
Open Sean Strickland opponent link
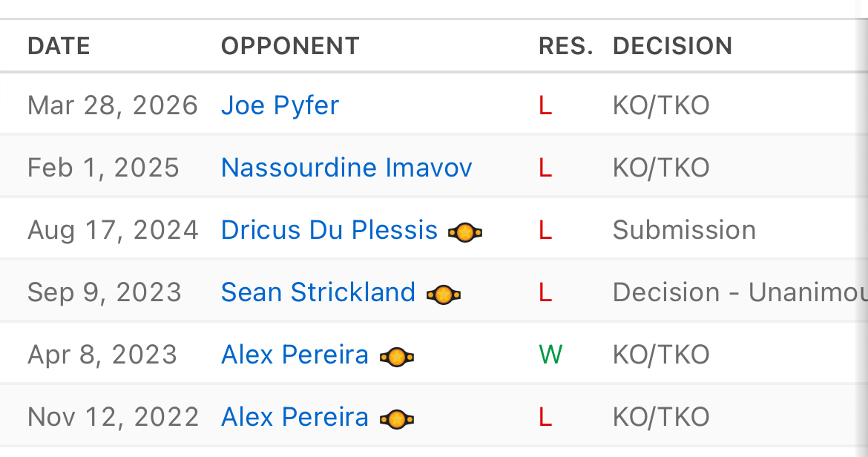[318, 293]
